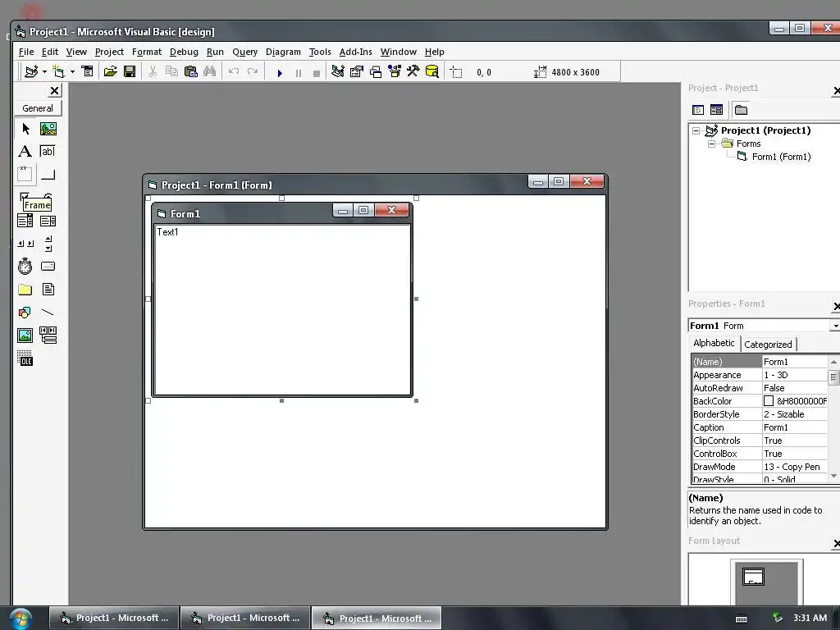The image size is (840, 630).
Task: Click the Add Standard EXE Project icon
Action: click(32, 71)
